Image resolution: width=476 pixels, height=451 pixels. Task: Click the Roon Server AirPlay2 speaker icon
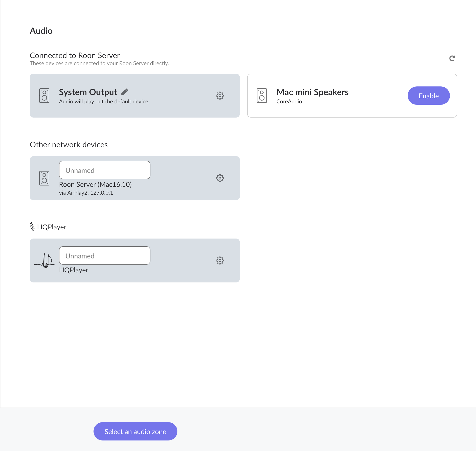[44, 178]
